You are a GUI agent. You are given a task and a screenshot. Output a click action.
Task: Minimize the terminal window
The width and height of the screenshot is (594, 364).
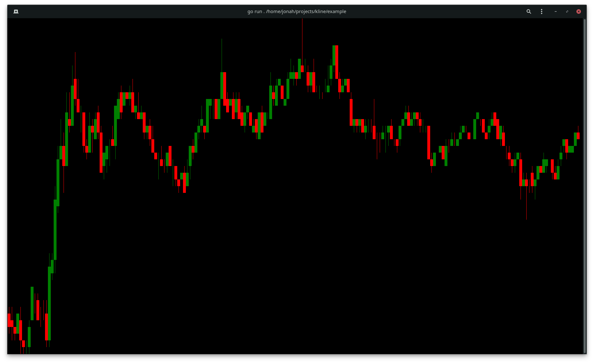click(x=556, y=11)
